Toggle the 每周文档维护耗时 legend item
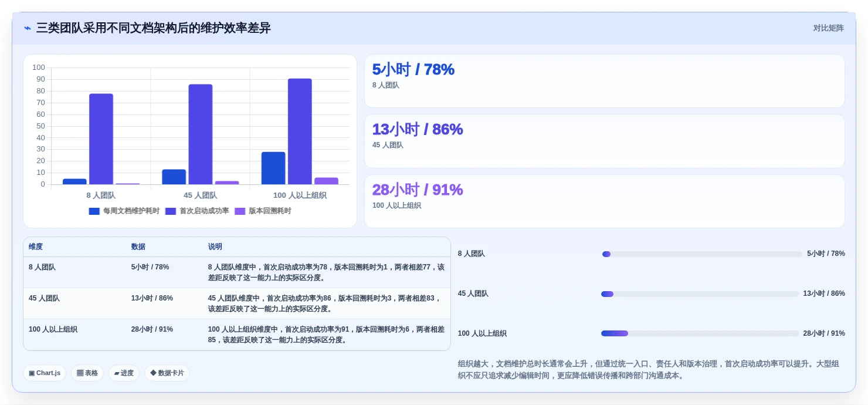This screenshot has width=868, height=405. (124, 211)
